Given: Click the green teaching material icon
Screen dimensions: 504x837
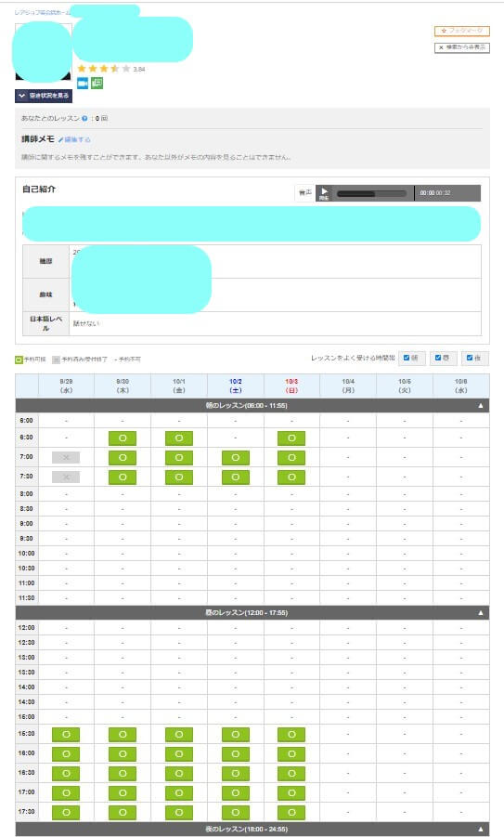Looking at the screenshot, I should coord(97,84).
